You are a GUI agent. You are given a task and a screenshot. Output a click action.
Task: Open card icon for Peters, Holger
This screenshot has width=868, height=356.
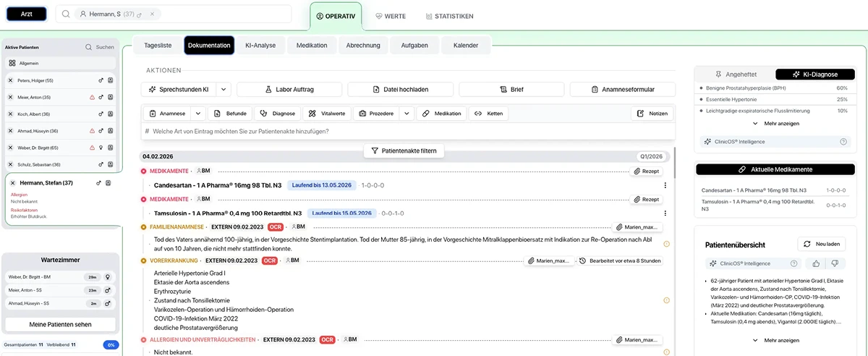111,80
